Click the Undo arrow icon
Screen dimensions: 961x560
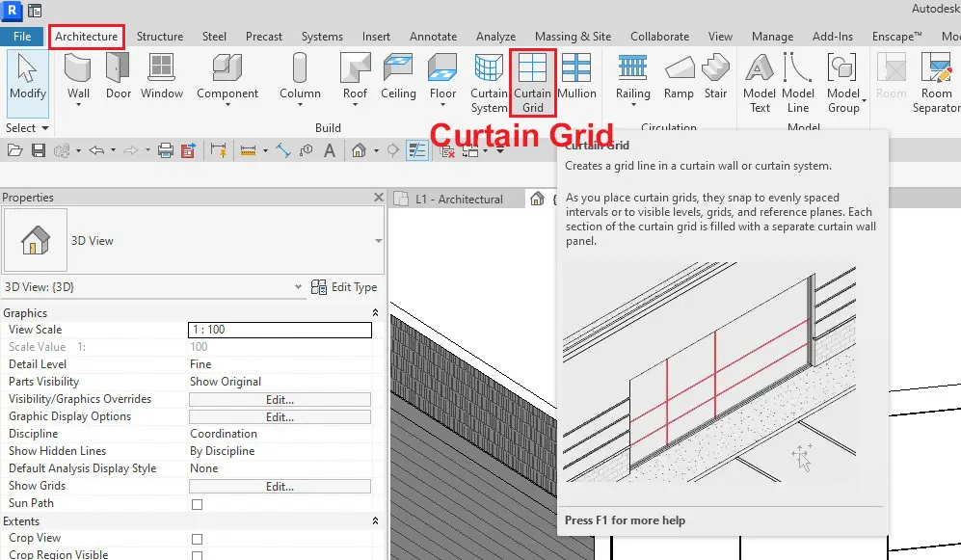click(x=96, y=150)
